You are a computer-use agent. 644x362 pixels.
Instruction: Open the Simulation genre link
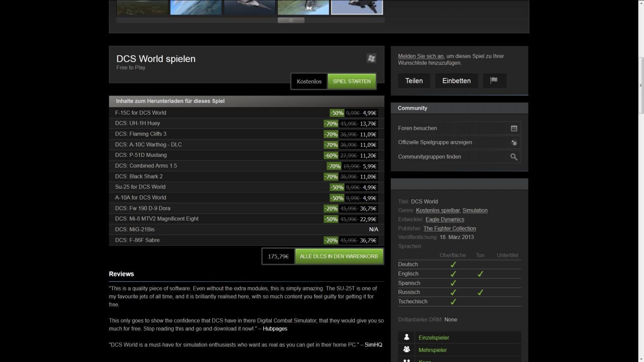pyautogui.click(x=475, y=210)
